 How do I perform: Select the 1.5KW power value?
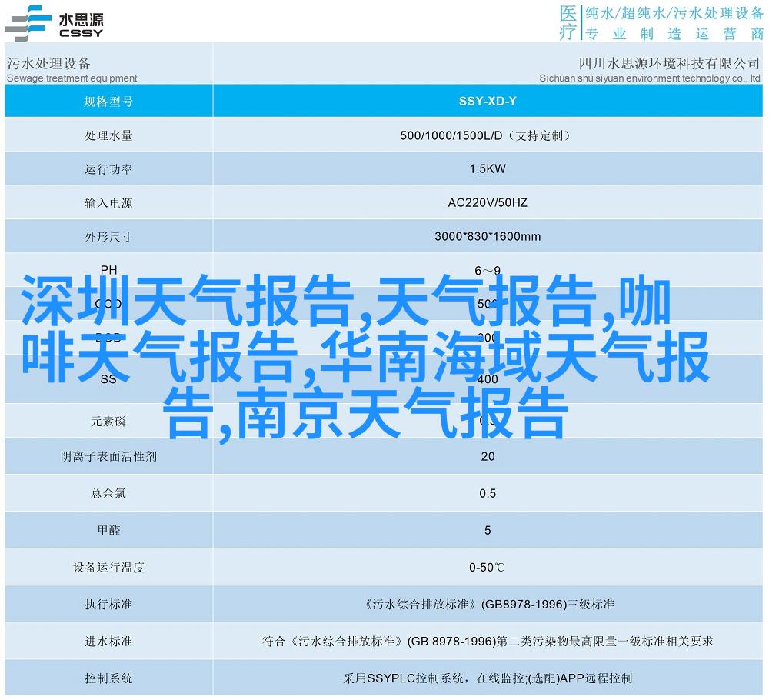[x=488, y=168]
